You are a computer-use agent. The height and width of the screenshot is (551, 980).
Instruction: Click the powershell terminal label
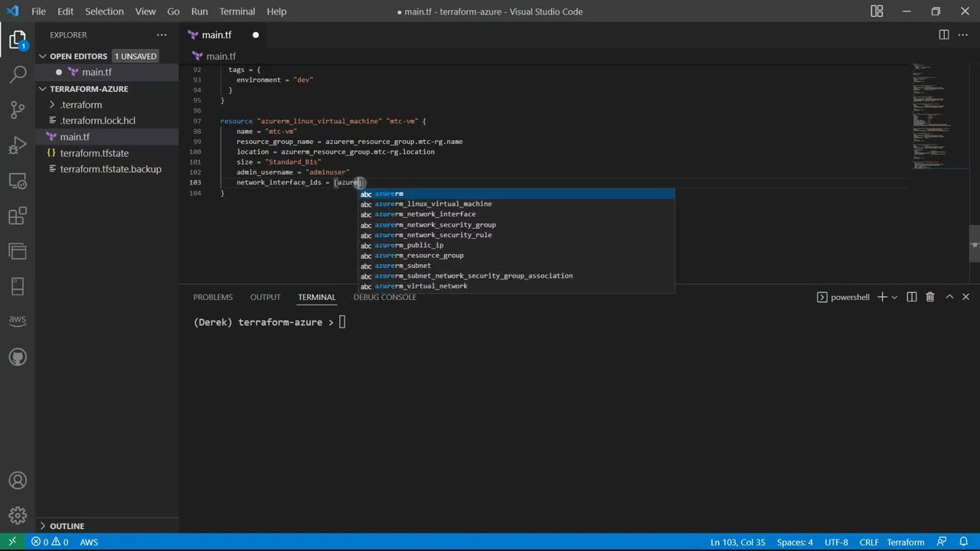(x=843, y=297)
